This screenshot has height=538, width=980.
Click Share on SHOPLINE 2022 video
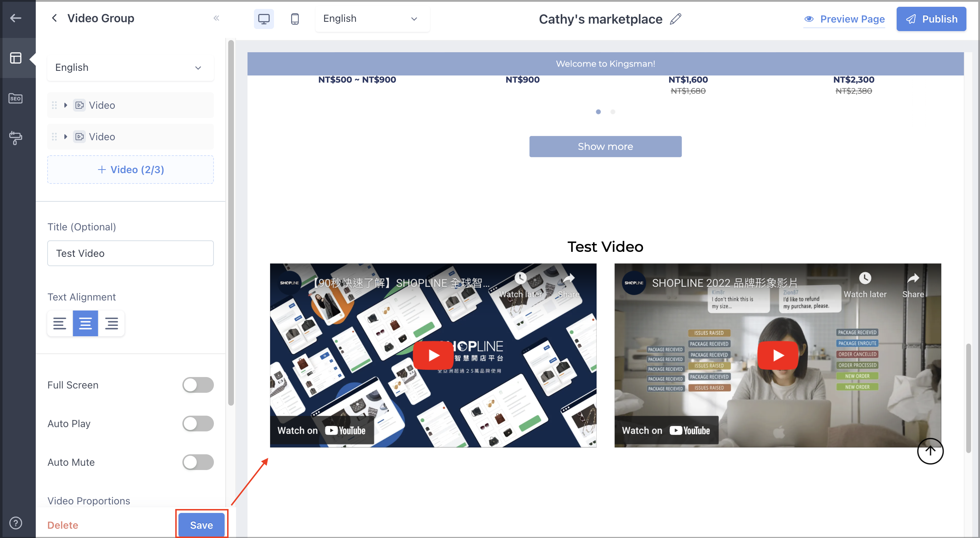tap(913, 285)
